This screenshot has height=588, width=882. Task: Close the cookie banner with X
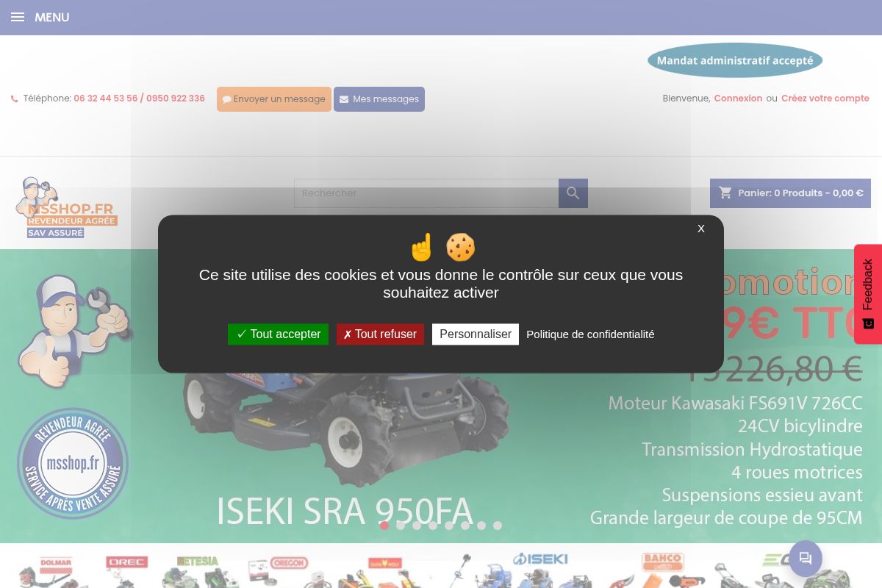[701, 229]
